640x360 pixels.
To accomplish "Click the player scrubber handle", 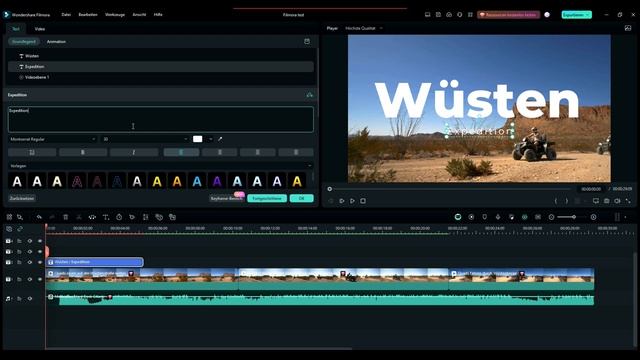I will pos(330,189).
